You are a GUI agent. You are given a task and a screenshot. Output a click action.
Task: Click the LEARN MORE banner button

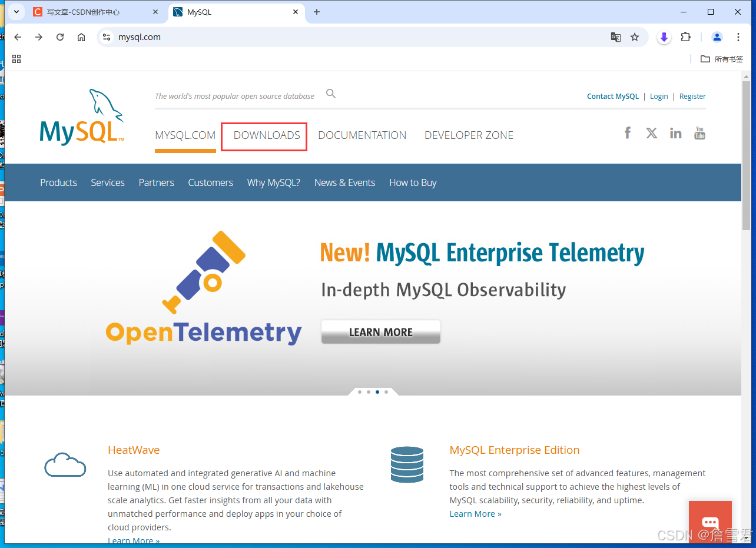pyautogui.click(x=381, y=332)
